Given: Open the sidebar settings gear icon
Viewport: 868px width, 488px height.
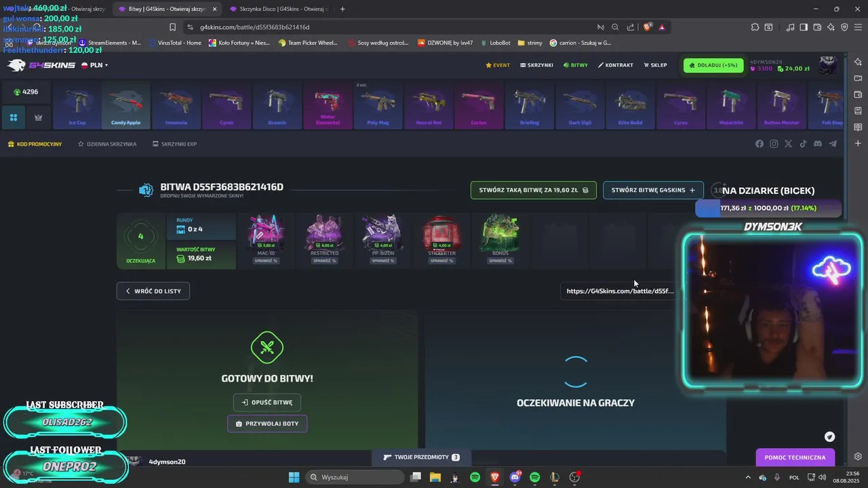Looking at the screenshot, I should 858,456.
